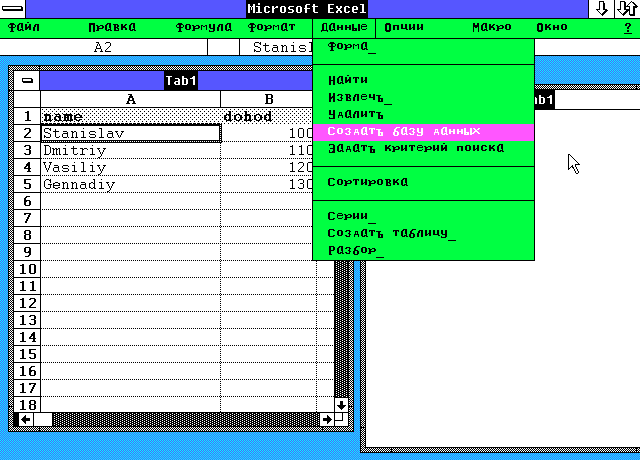The image size is (640, 460).
Task: Select row 6 header
Action: [x=27, y=201]
